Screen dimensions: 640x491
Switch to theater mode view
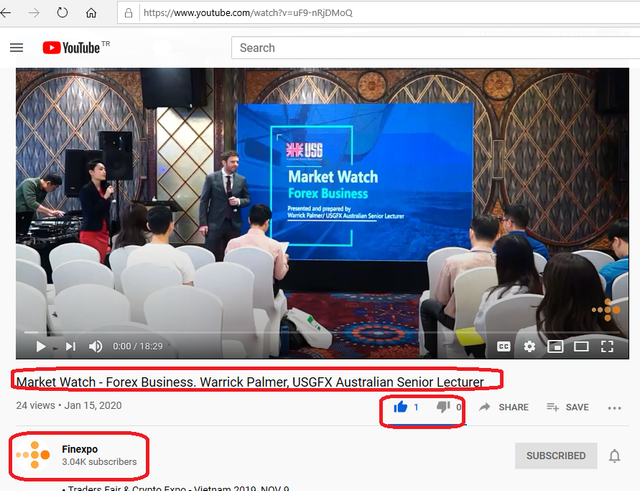(x=581, y=347)
